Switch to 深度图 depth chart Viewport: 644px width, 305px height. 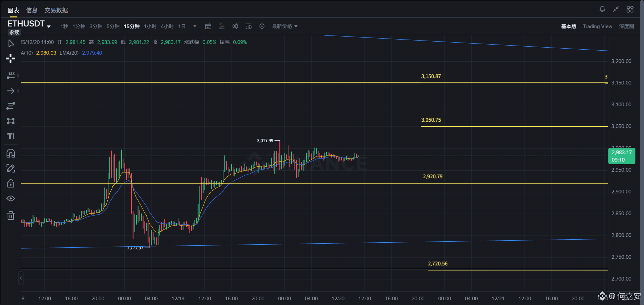627,26
